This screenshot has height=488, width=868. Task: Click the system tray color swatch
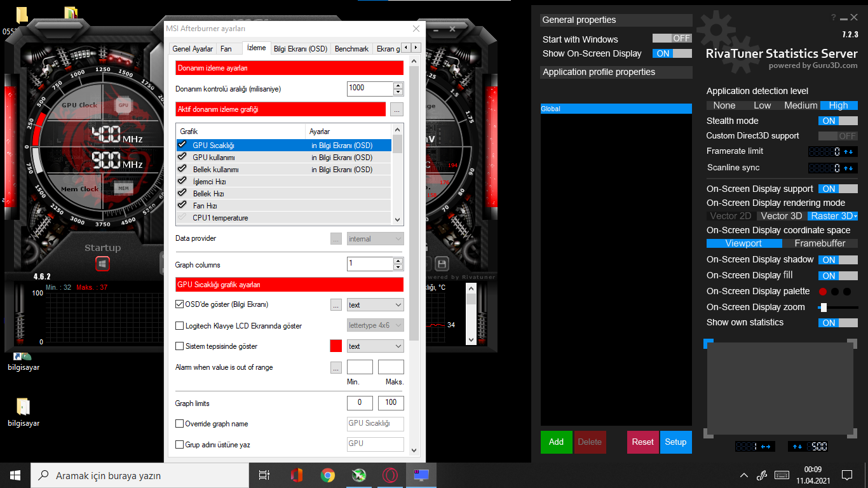(x=336, y=346)
